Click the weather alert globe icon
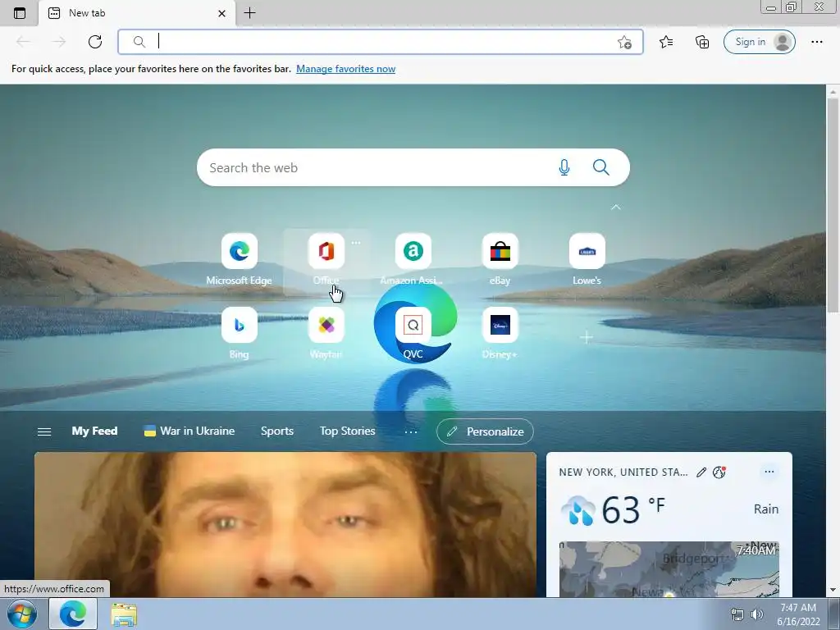Viewport: 840px width, 630px height. 719,472
